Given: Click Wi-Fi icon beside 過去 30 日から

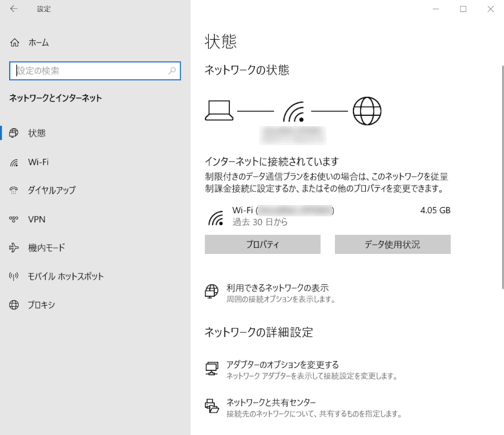Looking at the screenshot, I should click(216, 218).
